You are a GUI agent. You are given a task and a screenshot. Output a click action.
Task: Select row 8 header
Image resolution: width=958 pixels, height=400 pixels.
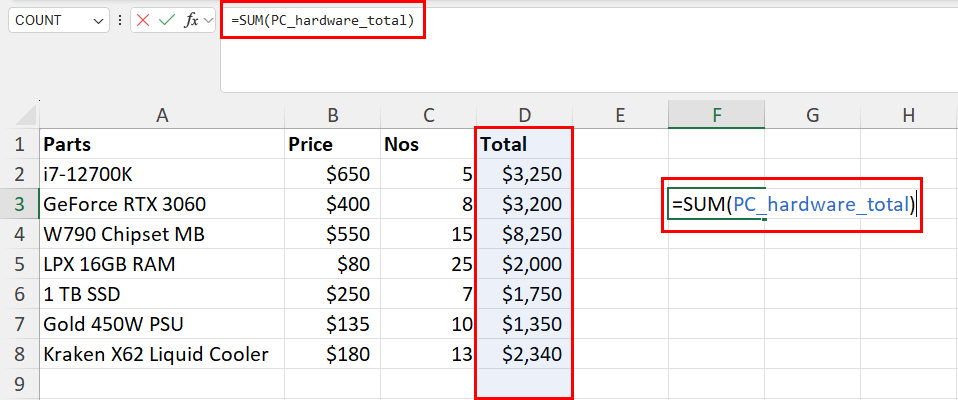pos(20,354)
